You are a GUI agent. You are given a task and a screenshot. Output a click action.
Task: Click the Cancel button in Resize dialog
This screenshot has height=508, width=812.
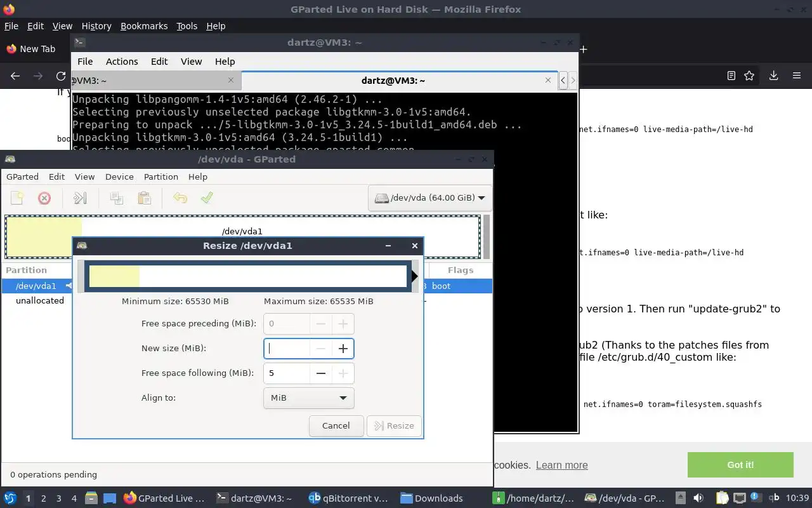(336, 425)
